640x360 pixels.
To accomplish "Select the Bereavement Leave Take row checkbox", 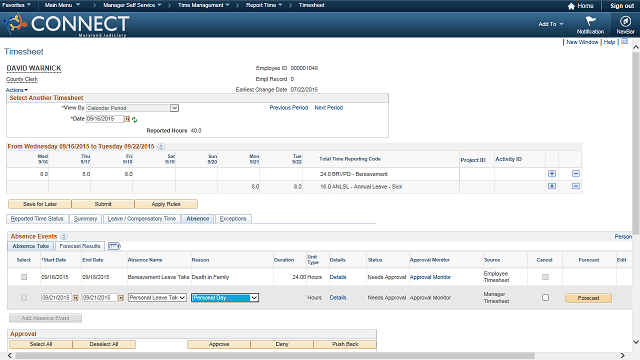I will (x=24, y=277).
